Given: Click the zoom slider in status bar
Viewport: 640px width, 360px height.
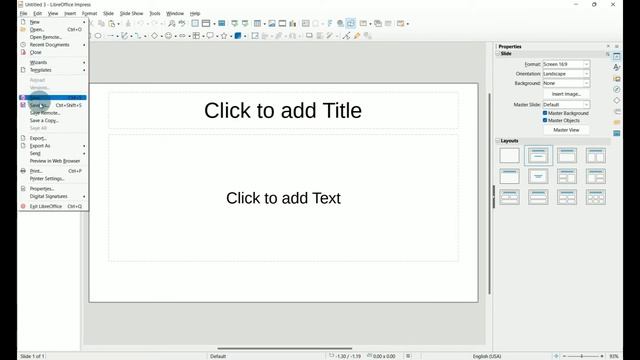Looking at the screenshot, I should coord(582,356).
